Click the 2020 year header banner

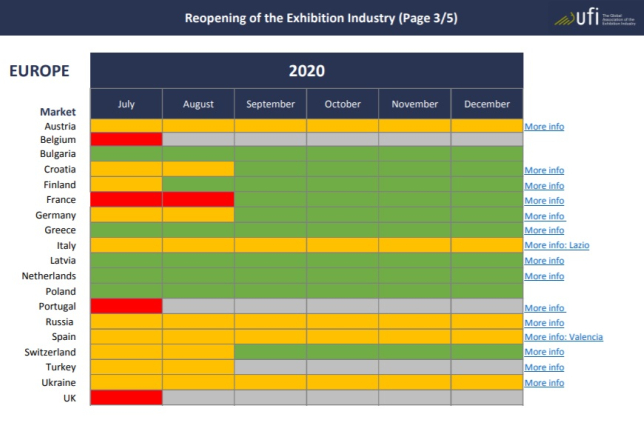click(x=306, y=71)
